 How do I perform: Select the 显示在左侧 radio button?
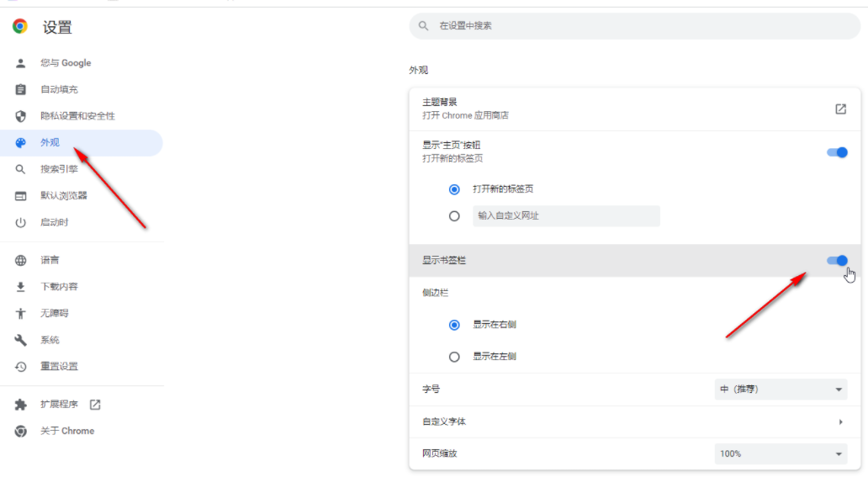click(x=454, y=357)
